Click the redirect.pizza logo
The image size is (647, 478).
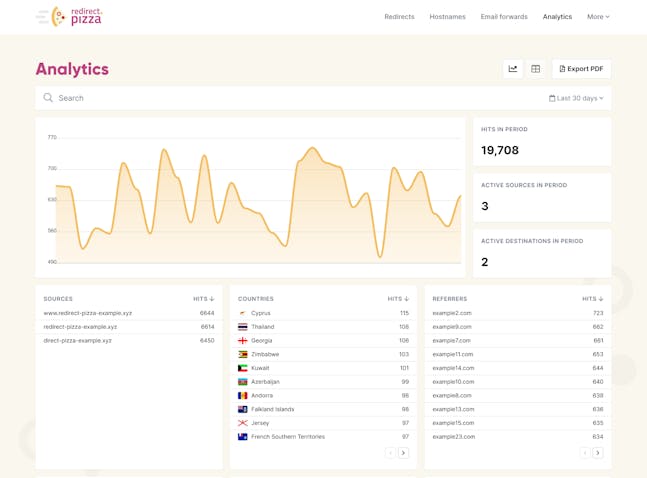[x=69, y=16]
